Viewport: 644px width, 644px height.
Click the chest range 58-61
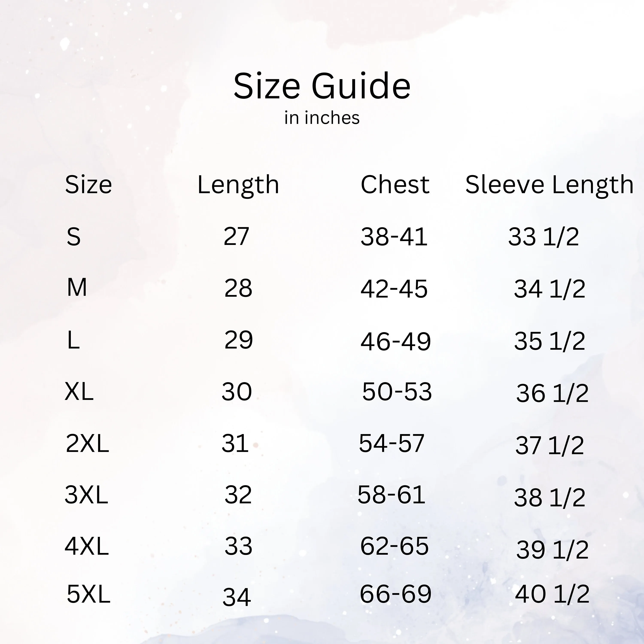[x=391, y=495]
